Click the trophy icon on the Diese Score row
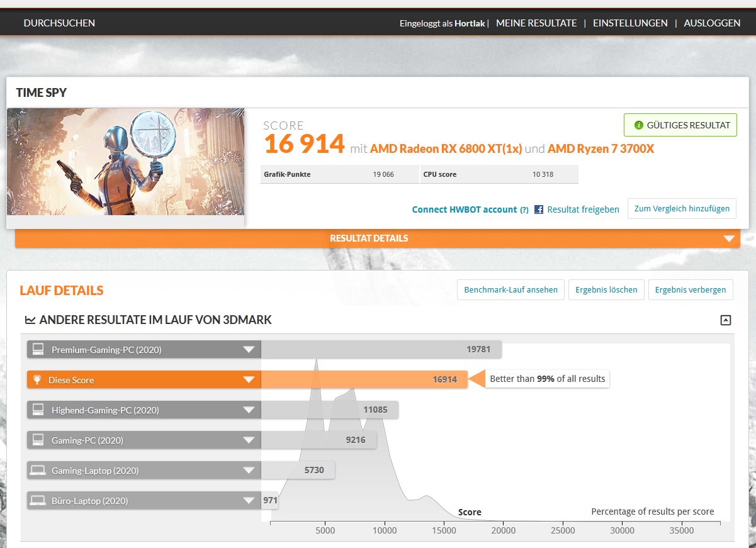This screenshot has height=548, width=756. pyautogui.click(x=38, y=379)
